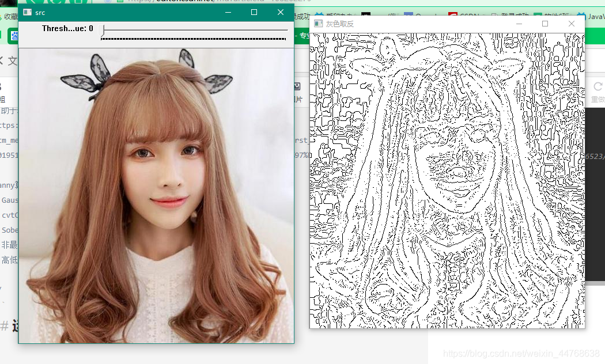
Task: Close the src window
Action: [x=281, y=12]
